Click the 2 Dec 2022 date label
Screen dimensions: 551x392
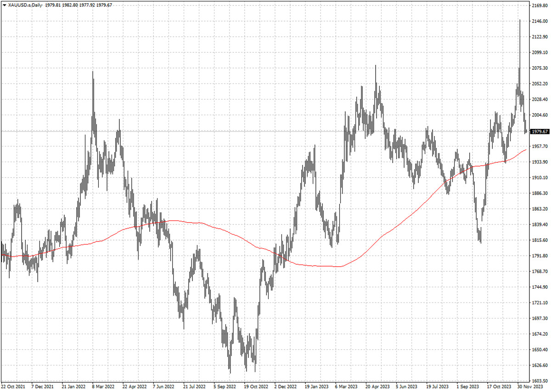pos(286,387)
